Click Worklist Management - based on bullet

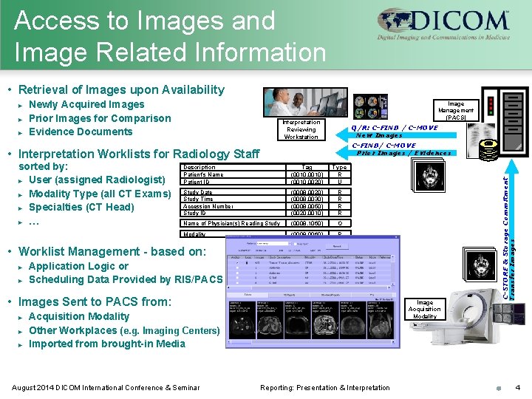[112, 251]
